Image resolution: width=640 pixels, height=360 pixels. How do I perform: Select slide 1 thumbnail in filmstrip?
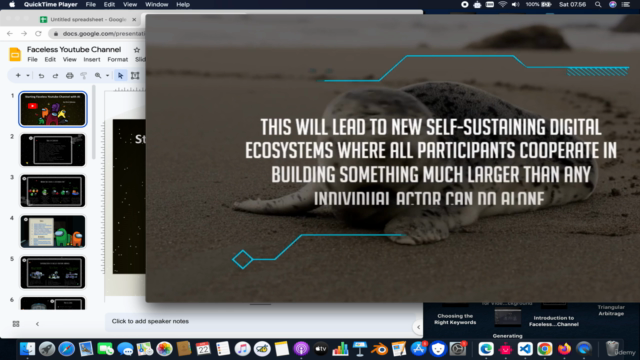pos(53,109)
